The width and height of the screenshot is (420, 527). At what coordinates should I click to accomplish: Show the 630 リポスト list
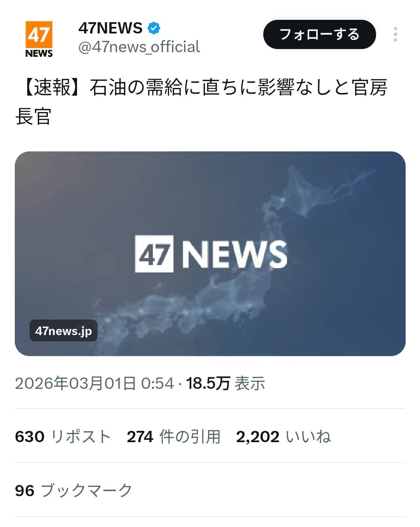click(x=63, y=436)
